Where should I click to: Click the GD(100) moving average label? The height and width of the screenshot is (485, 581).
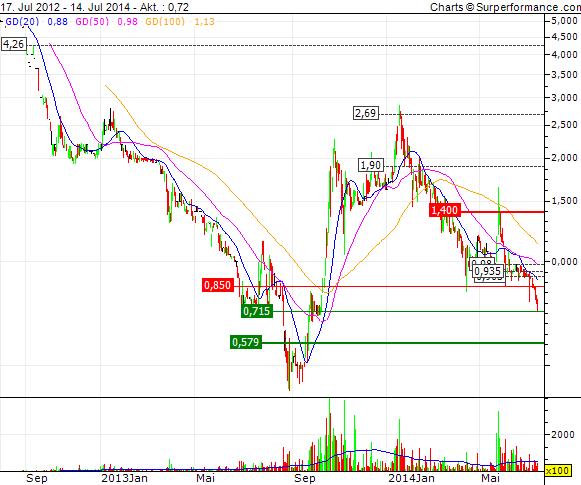click(x=165, y=21)
